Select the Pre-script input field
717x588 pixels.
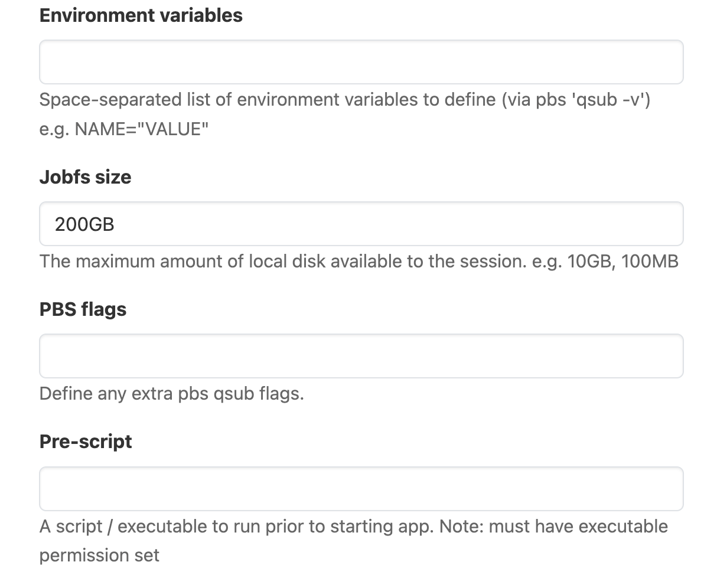361,489
